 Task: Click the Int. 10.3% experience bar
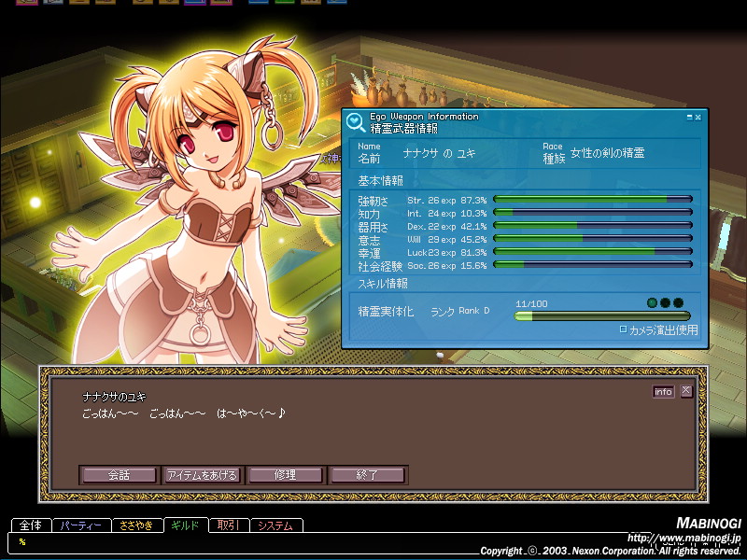click(593, 212)
